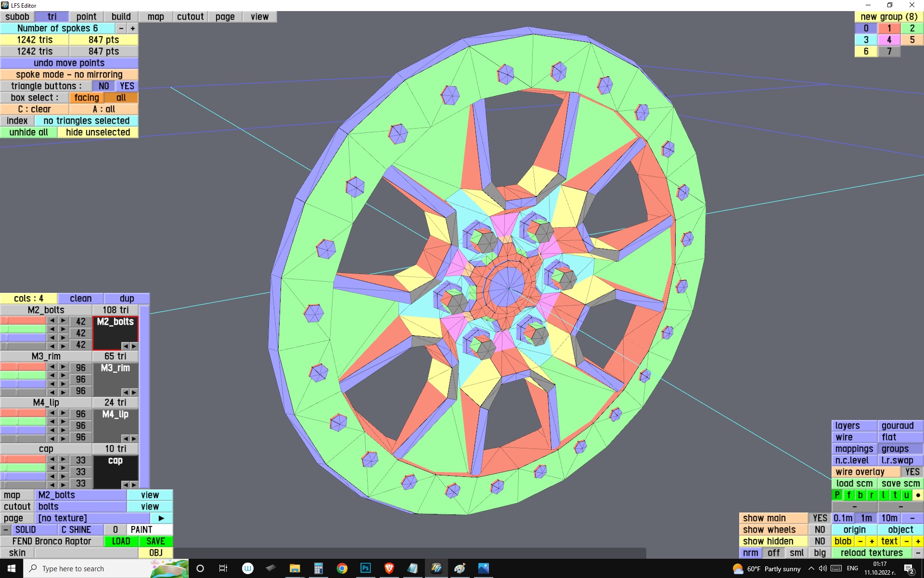
Task: Toggle show hidden NO button
Action: [x=820, y=541]
